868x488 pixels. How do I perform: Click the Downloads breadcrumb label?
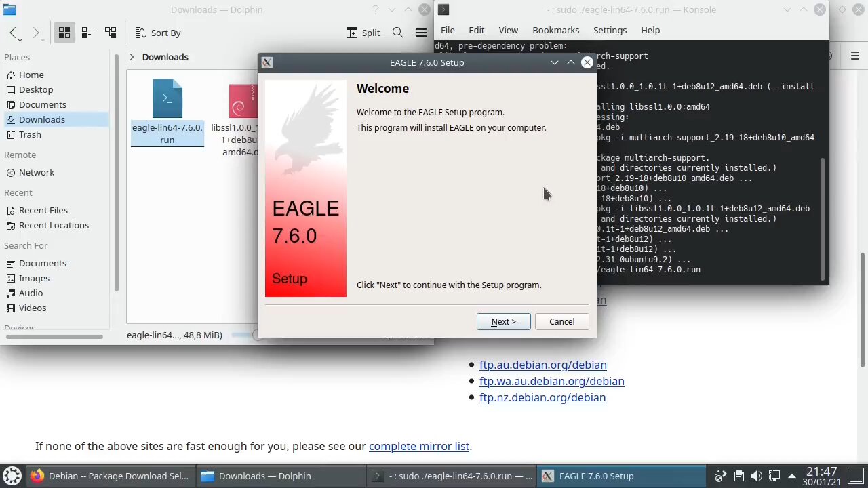click(165, 57)
